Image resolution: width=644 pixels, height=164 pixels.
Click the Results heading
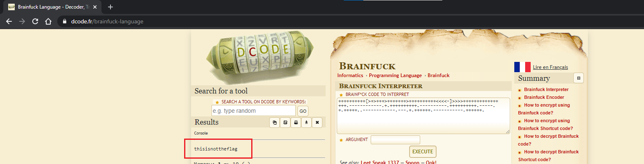[x=207, y=122]
